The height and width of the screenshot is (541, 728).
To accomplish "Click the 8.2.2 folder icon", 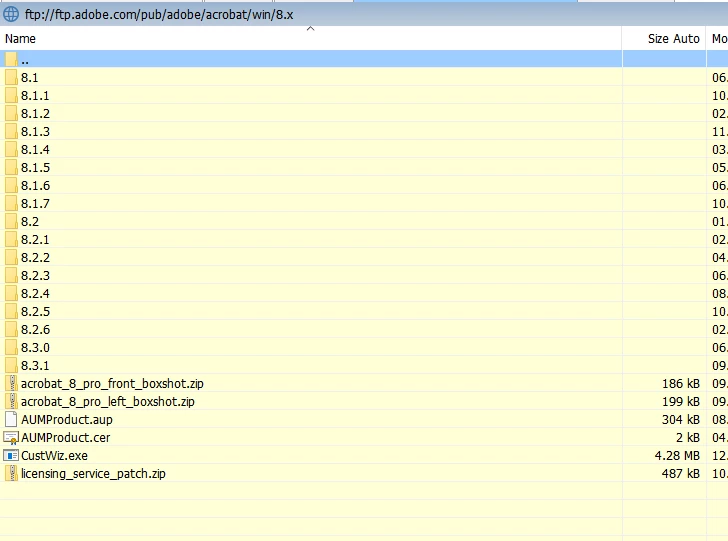I will [11, 257].
